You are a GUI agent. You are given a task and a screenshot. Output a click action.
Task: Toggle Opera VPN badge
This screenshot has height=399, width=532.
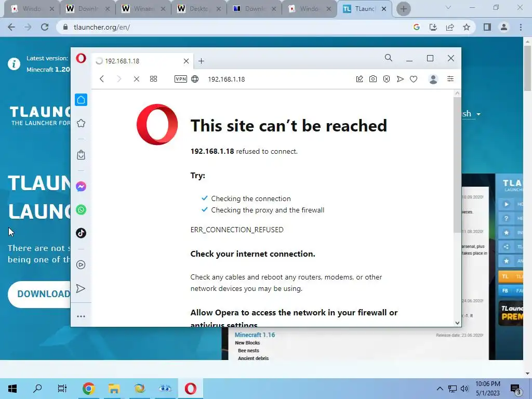click(180, 79)
